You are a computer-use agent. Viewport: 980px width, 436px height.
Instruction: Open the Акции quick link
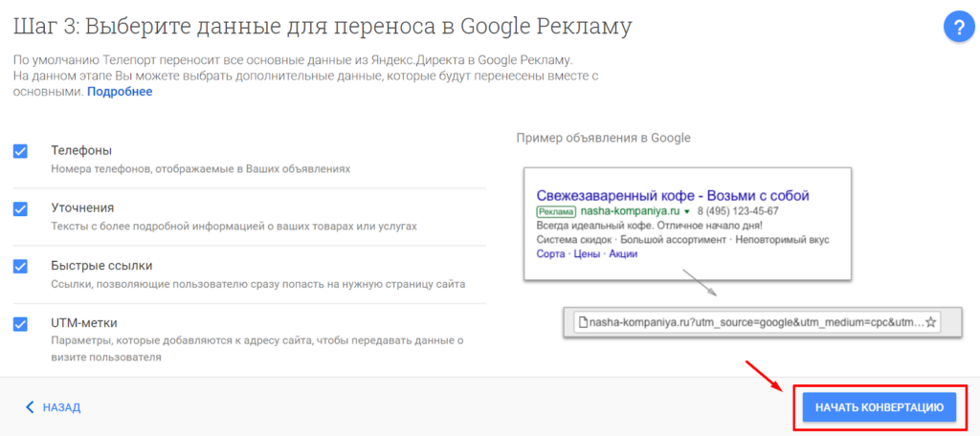[623, 254]
